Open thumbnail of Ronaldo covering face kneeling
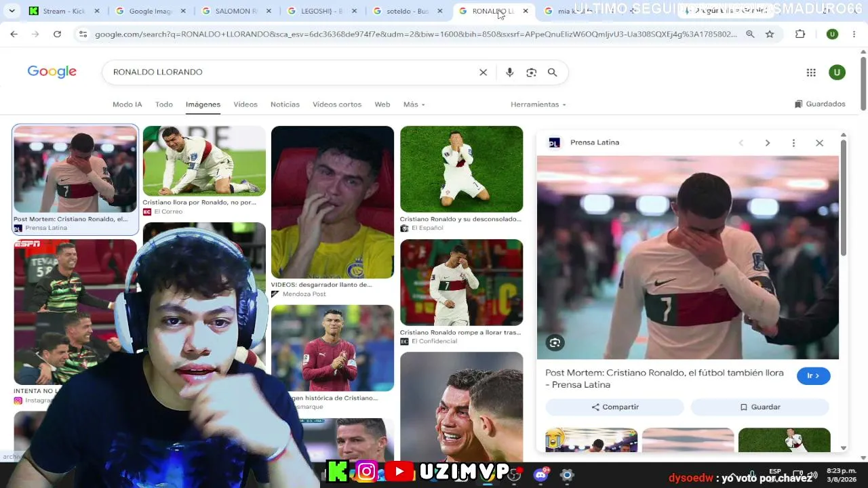This screenshot has width=868, height=488. (461, 169)
